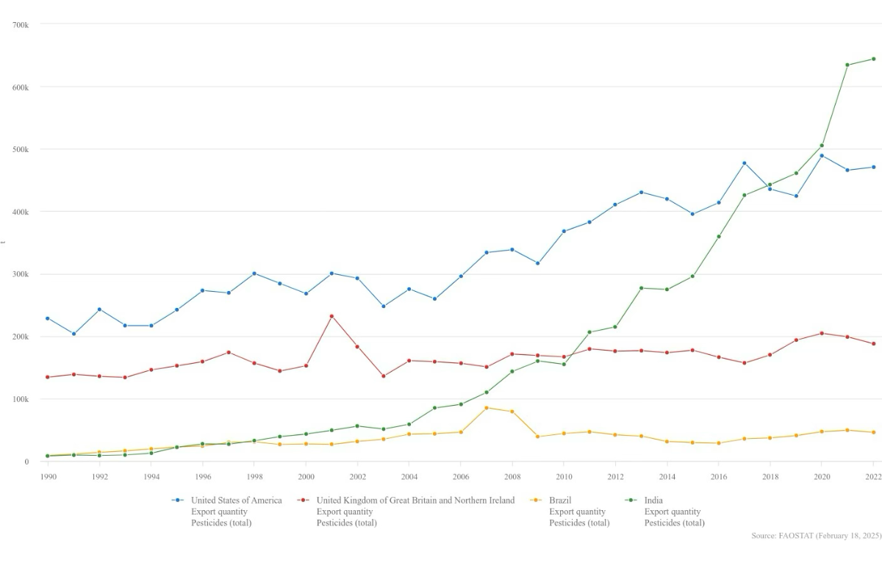Click the red United Kingdom legend marker
This screenshot has height=588, width=882.
pyautogui.click(x=303, y=501)
